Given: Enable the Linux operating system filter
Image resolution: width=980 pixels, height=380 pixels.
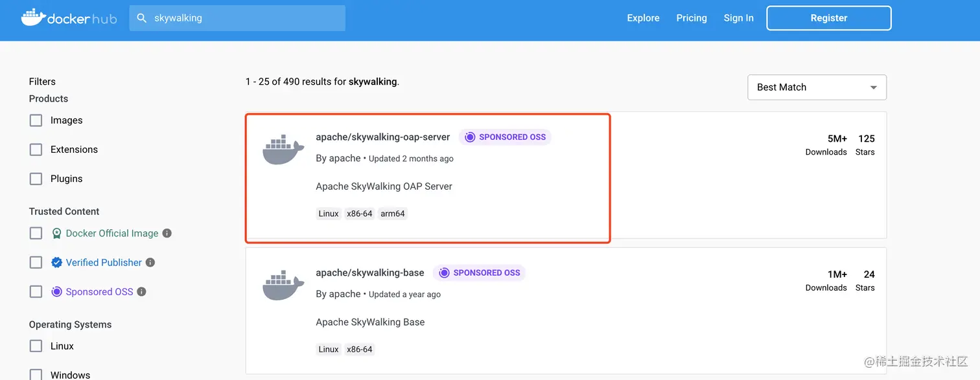Looking at the screenshot, I should 36,346.
